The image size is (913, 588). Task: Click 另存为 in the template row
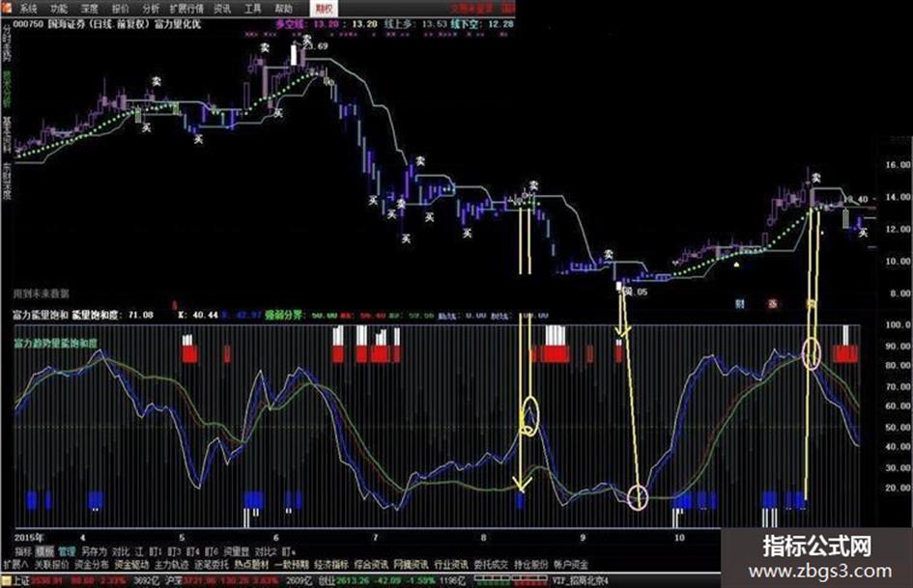click(x=94, y=550)
